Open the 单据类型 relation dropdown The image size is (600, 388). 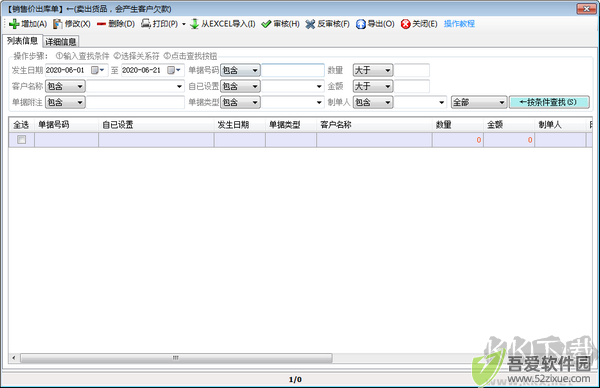[x=240, y=102]
